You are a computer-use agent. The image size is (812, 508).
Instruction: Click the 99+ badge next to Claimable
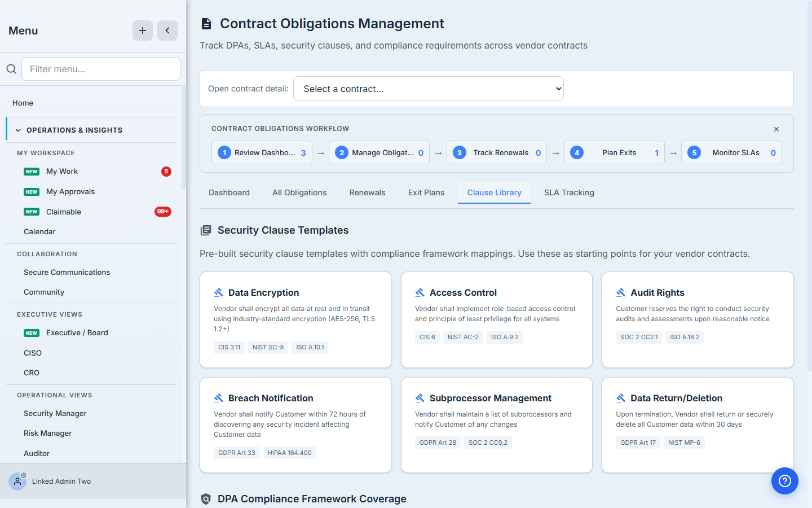(x=163, y=212)
